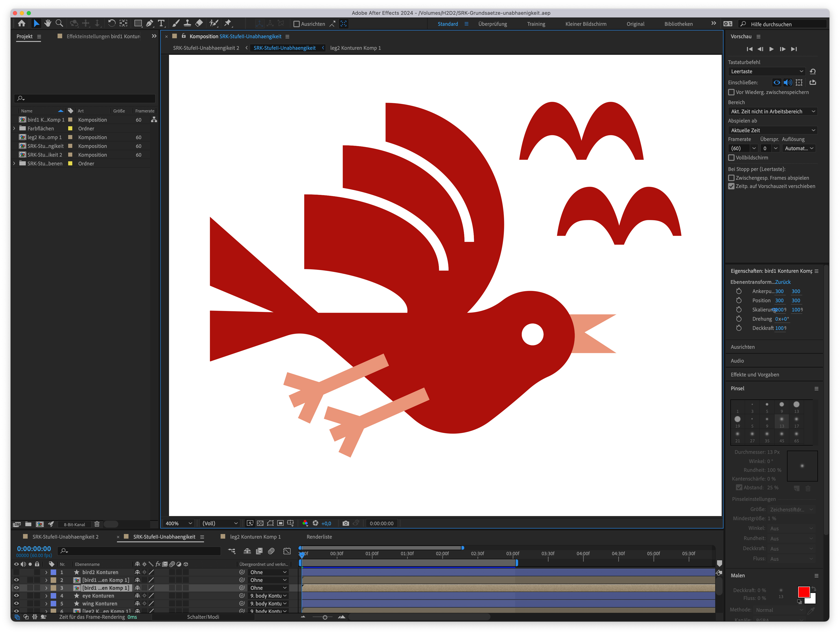The width and height of the screenshot is (840, 634).
Task: Create new folder in Project panel
Action: tap(28, 524)
